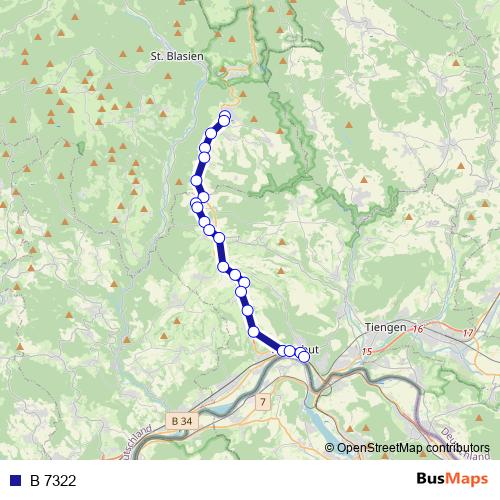The image size is (500, 500).
Task: Click the red 16 junction number marker
Action: tap(418, 329)
